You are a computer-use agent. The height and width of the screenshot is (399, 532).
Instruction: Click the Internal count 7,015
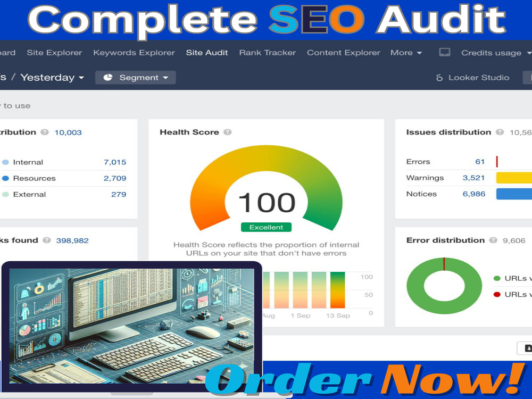point(115,162)
